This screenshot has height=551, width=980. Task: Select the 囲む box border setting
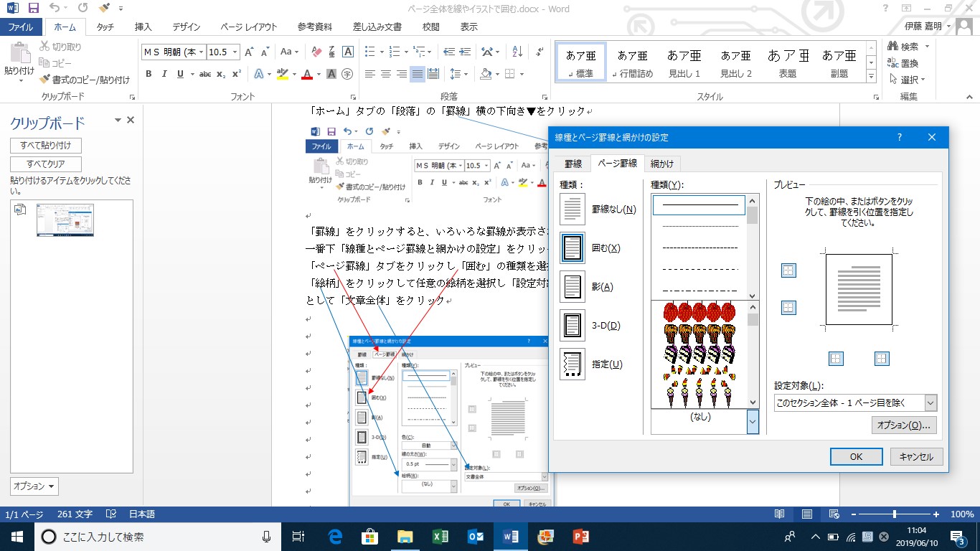(573, 248)
